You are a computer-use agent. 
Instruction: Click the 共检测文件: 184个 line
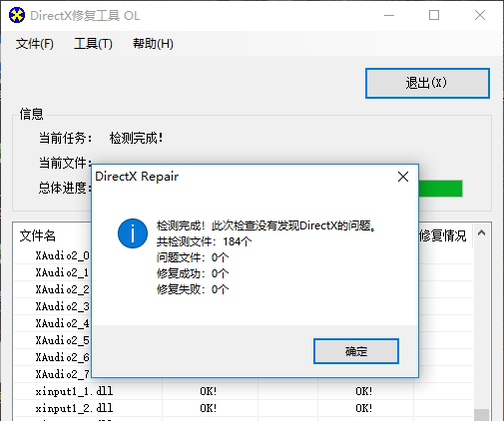click(204, 241)
